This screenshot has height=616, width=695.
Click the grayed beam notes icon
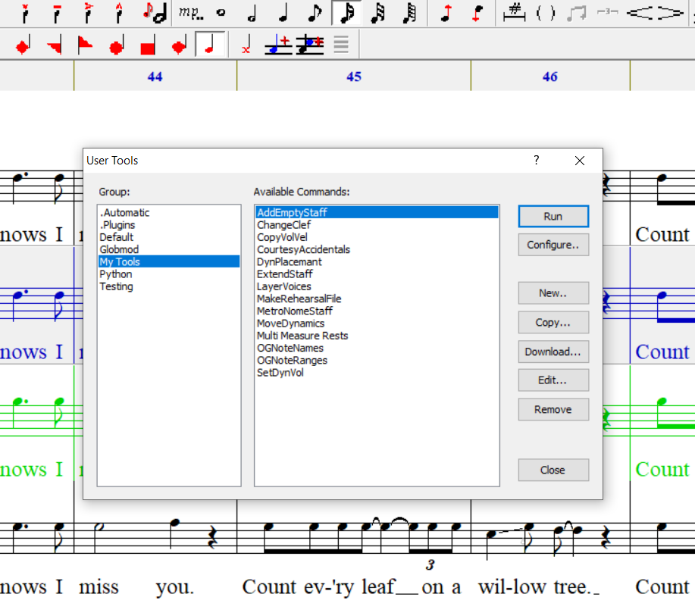(x=577, y=13)
